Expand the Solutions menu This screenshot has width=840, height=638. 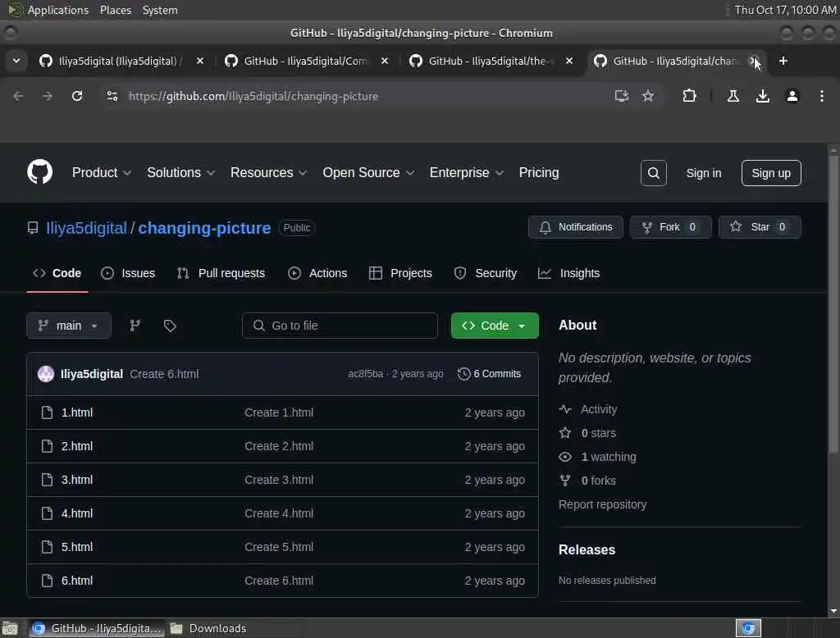tap(181, 172)
